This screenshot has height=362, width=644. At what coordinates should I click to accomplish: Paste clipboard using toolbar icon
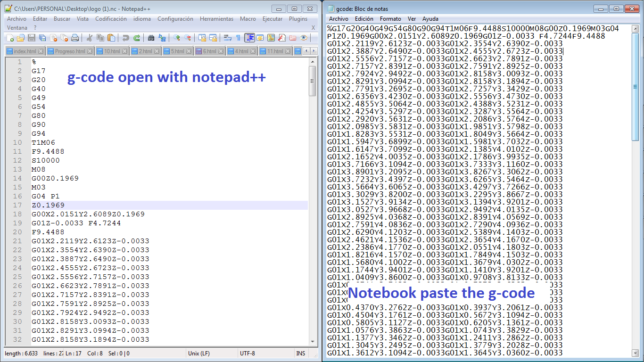111,38
